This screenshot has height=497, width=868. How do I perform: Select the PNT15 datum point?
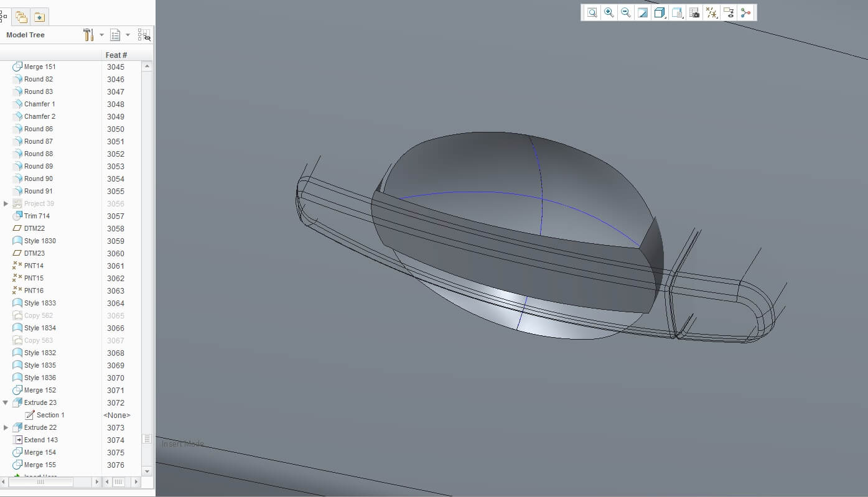click(34, 278)
